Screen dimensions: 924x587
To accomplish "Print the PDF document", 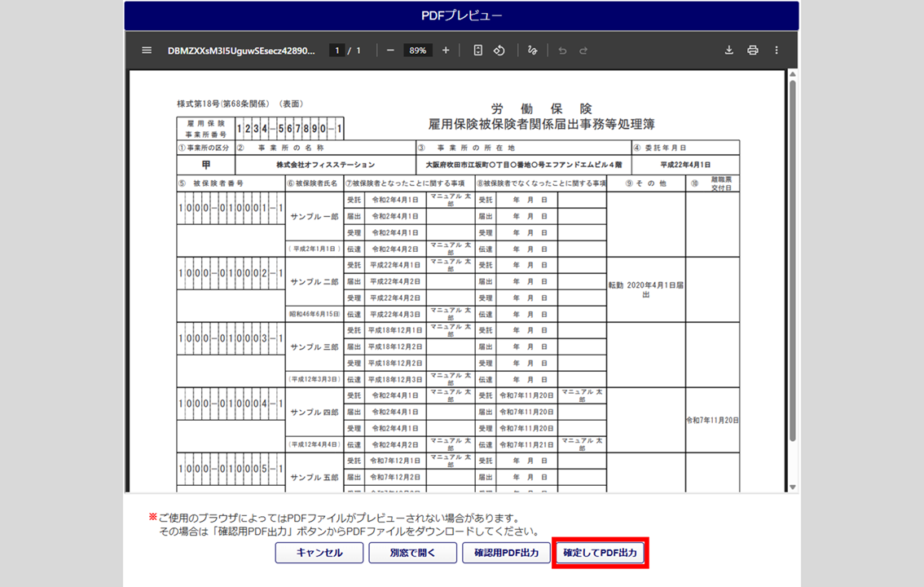I will pyautogui.click(x=753, y=51).
